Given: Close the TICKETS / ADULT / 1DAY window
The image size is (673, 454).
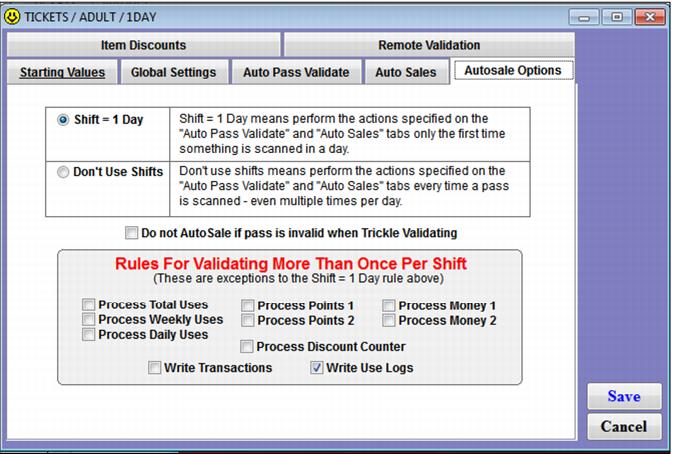Looking at the screenshot, I should click(650, 17).
